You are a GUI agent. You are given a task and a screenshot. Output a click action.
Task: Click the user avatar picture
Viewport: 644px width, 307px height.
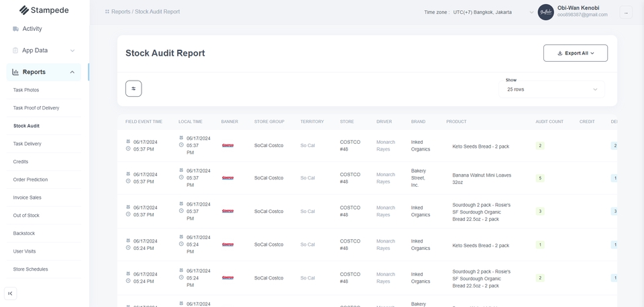point(546,12)
